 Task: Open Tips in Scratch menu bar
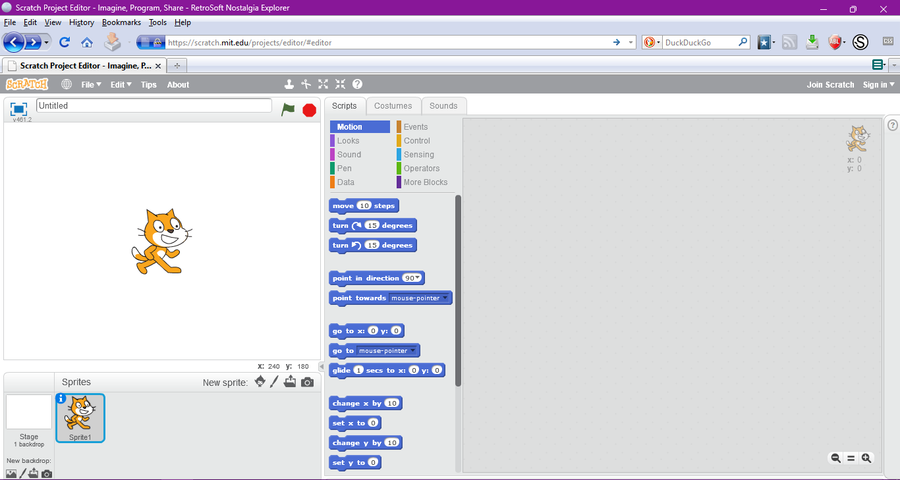coord(149,84)
